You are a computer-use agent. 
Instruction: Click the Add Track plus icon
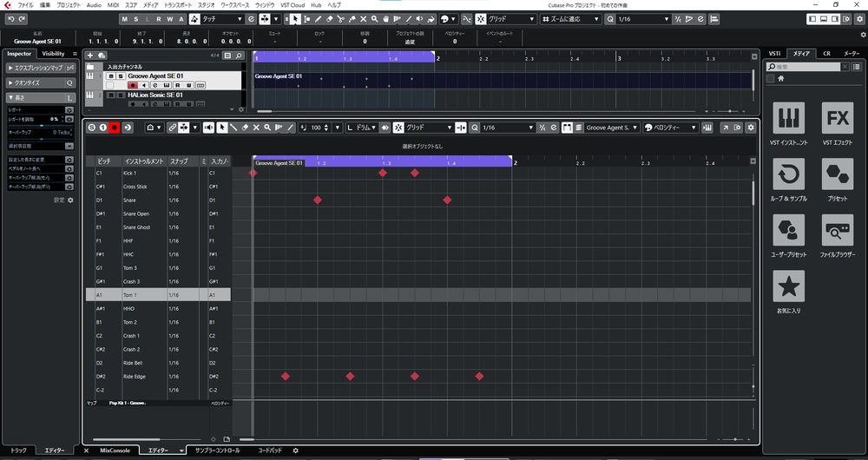point(90,56)
